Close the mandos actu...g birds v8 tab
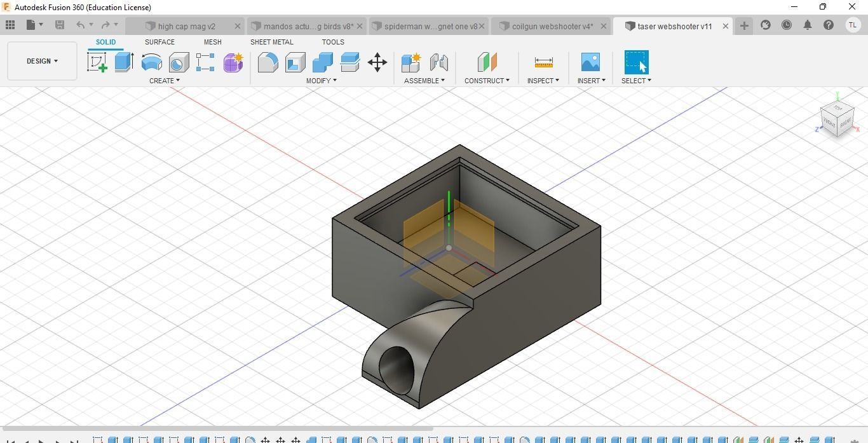 pyautogui.click(x=360, y=26)
